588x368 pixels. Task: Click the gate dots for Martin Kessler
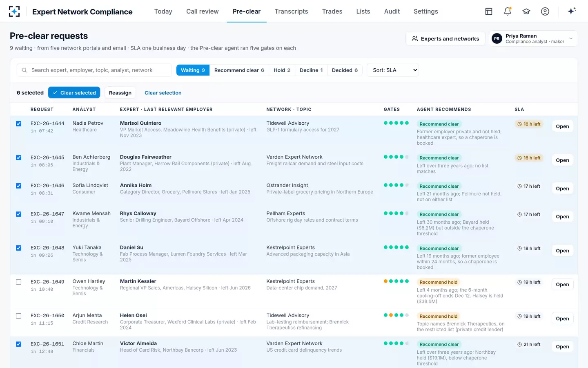(396, 281)
